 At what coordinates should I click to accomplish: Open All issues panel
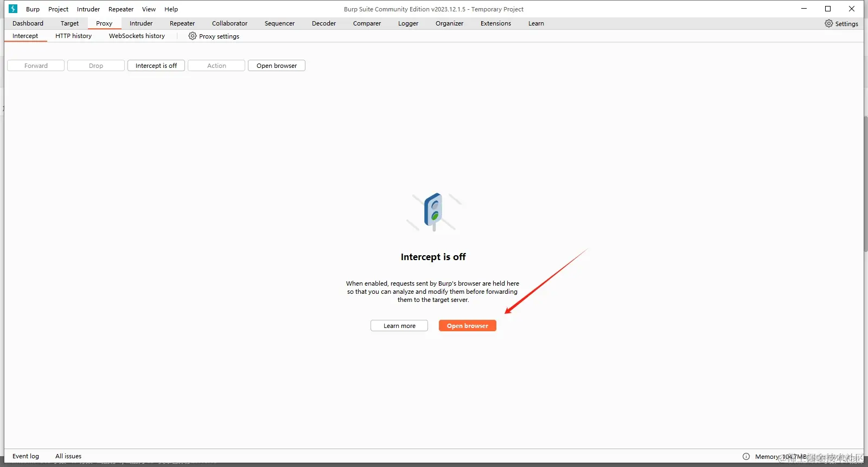[68, 456]
